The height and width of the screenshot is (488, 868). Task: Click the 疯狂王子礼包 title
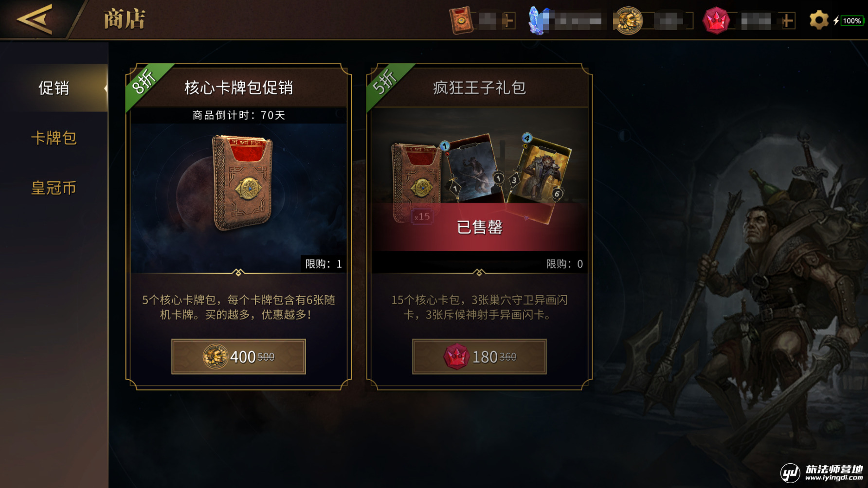click(479, 88)
